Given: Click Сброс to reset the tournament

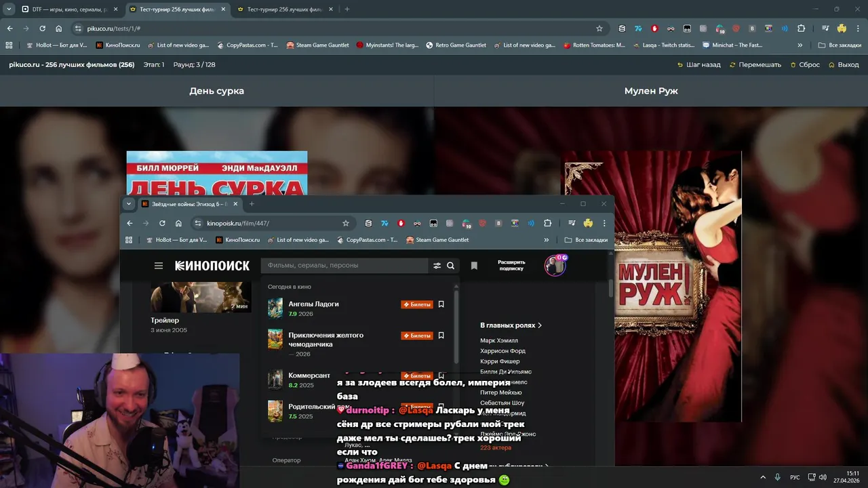Looking at the screenshot, I should click(x=804, y=65).
